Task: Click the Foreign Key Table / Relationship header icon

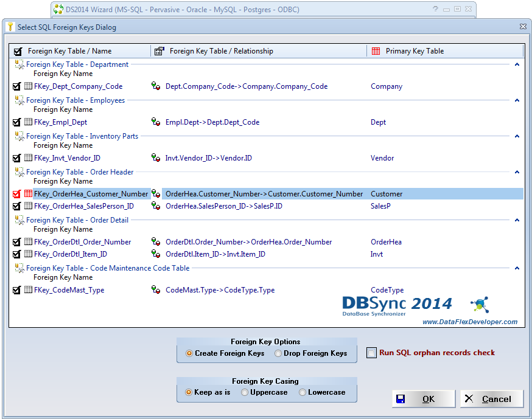Action: point(159,51)
